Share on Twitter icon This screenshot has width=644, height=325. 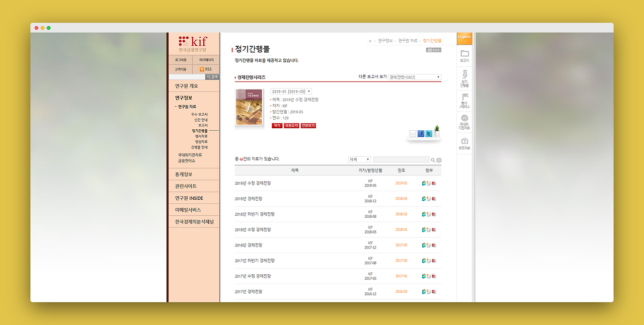[x=429, y=134]
